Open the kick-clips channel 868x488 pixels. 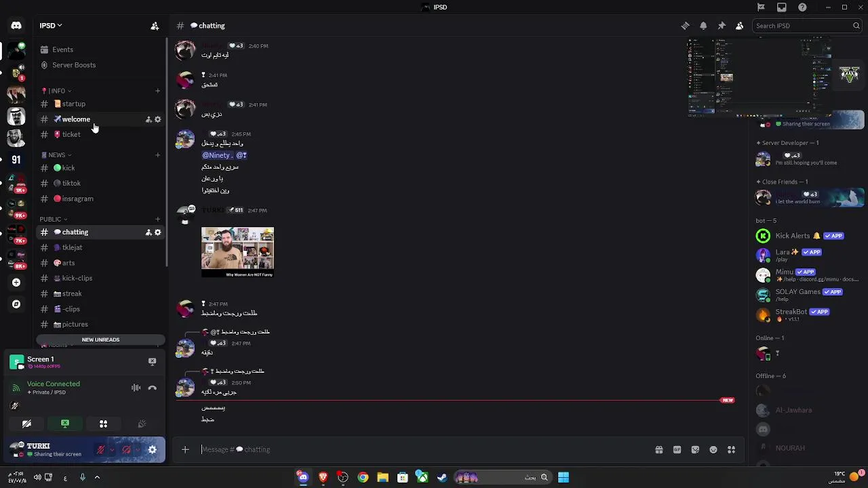(x=100, y=278)
